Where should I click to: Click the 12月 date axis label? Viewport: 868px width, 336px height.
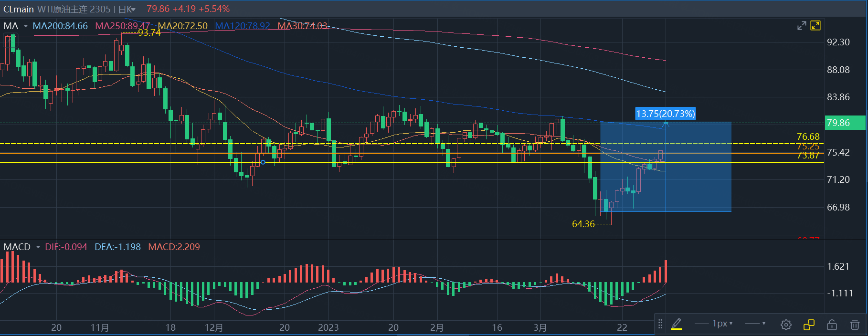(214, 327)
